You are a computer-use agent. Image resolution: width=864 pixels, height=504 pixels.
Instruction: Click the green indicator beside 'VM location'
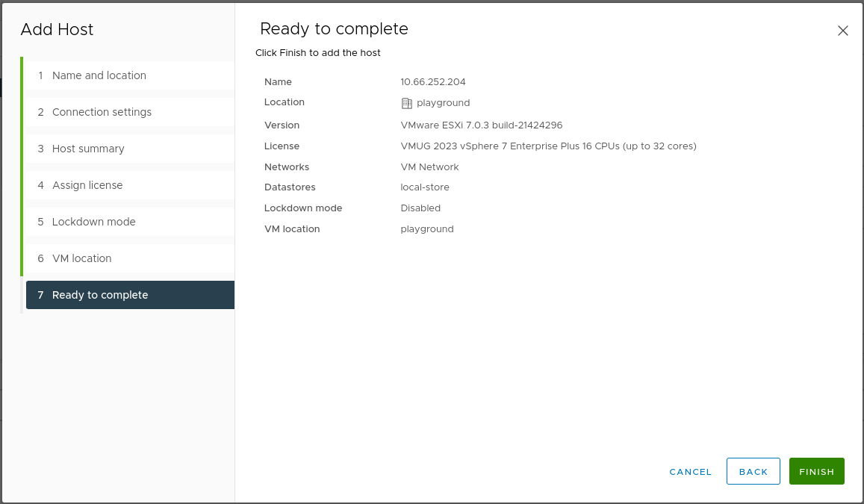23,258
